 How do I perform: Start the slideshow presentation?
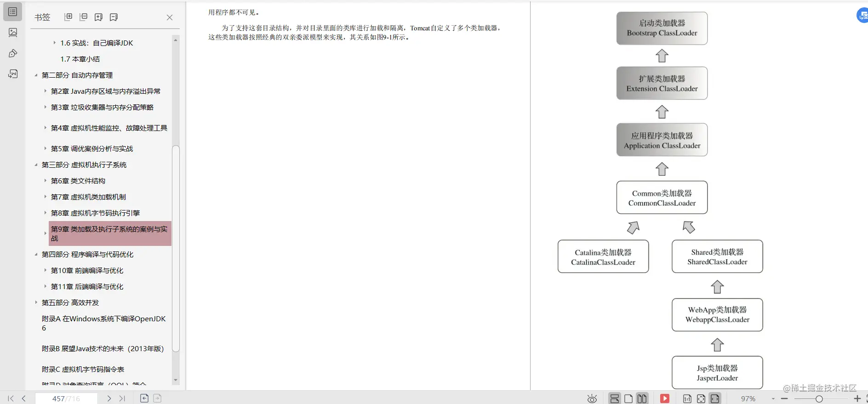point(665,398)
